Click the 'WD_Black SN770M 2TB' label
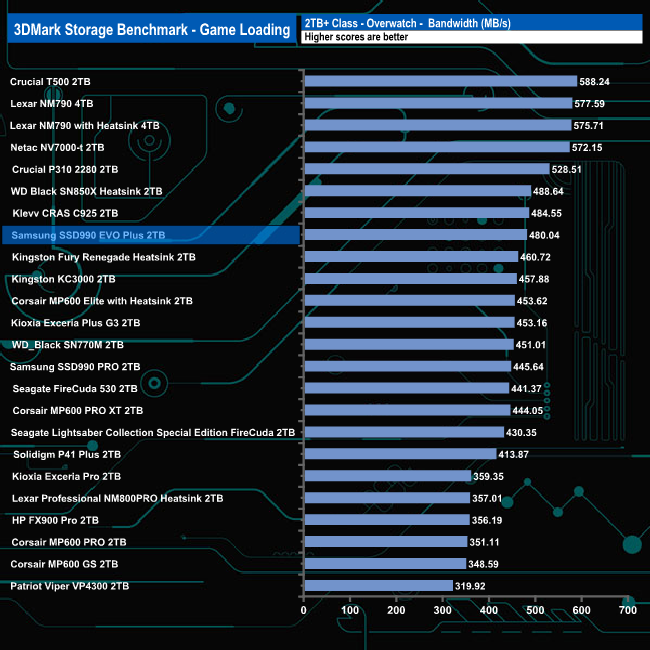 [x=68, y=345]
